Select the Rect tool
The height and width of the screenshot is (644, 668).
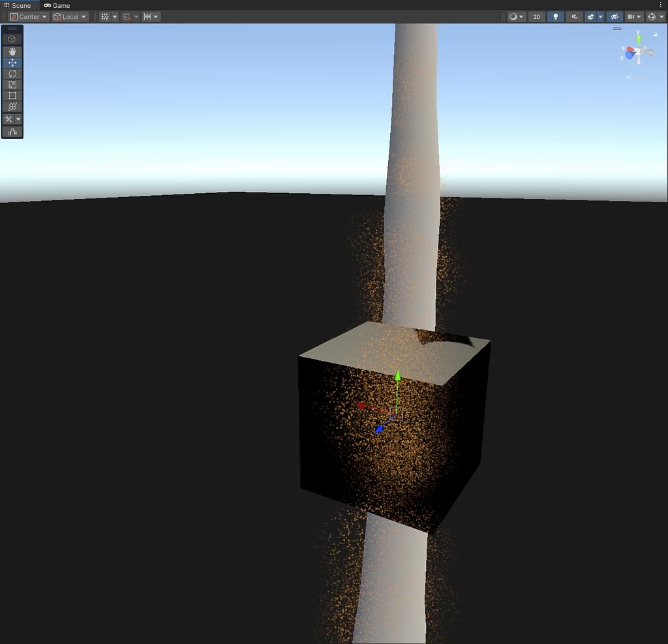tap(12, 95)
